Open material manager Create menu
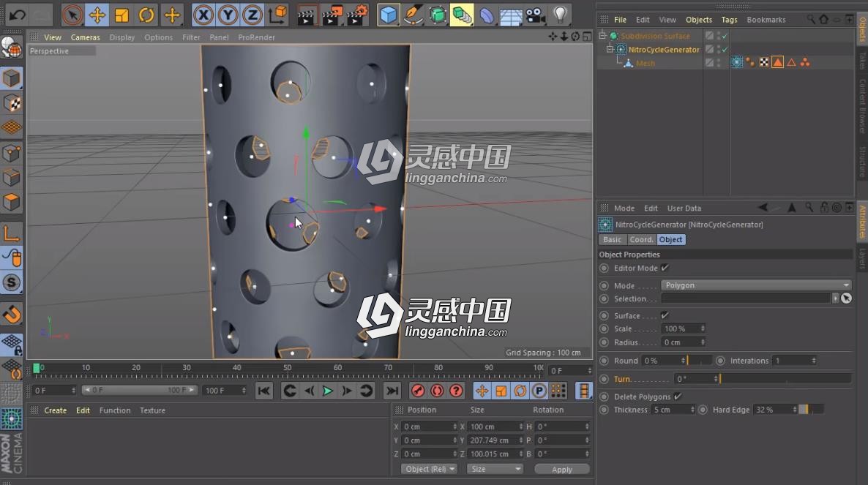 click(56, 410)
